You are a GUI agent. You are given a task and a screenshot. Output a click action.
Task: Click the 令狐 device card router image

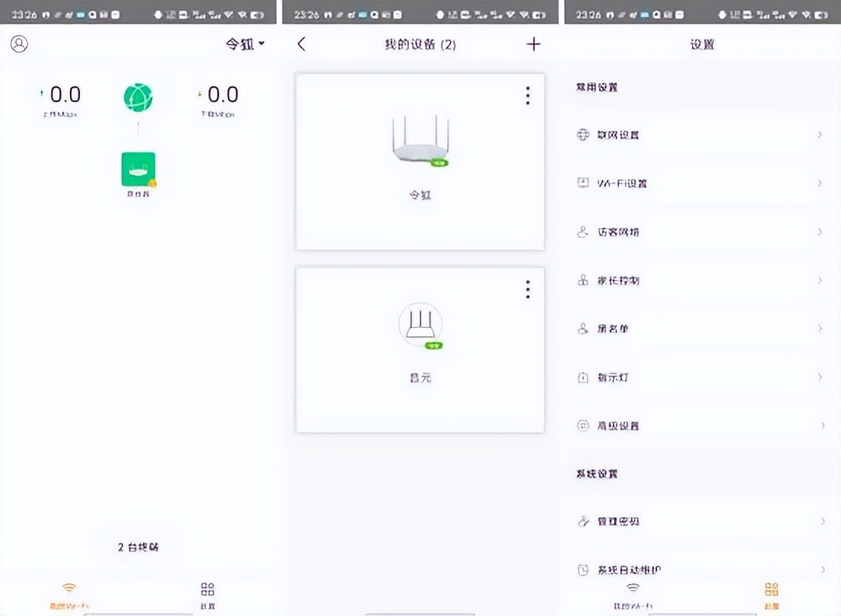coord(420,144)
